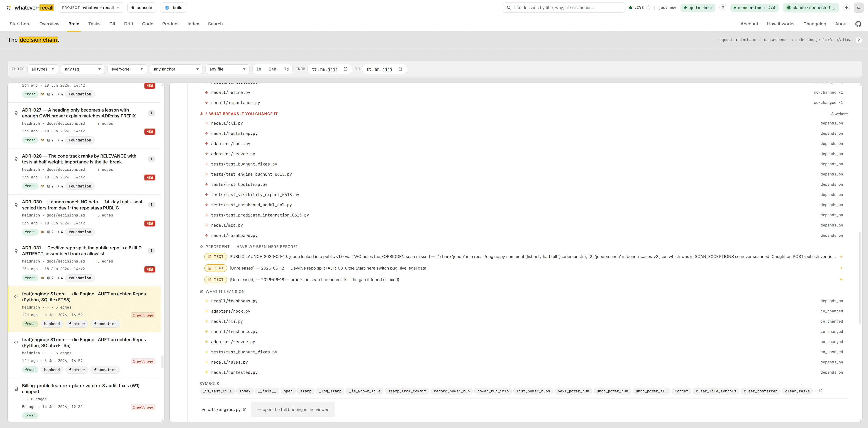Click the shield icon in build button
The width and height of the screenshot is (868, 428).
click(x=167, y=7)
